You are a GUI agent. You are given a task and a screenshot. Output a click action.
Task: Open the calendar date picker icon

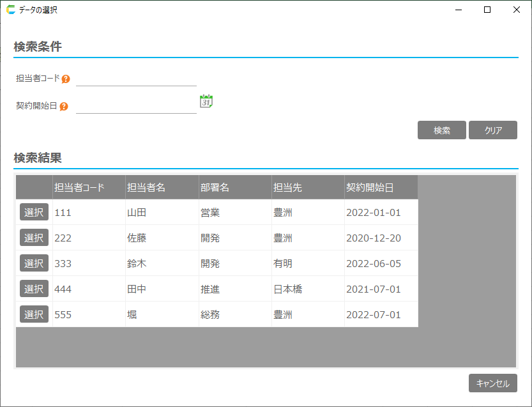click(206, 101)
